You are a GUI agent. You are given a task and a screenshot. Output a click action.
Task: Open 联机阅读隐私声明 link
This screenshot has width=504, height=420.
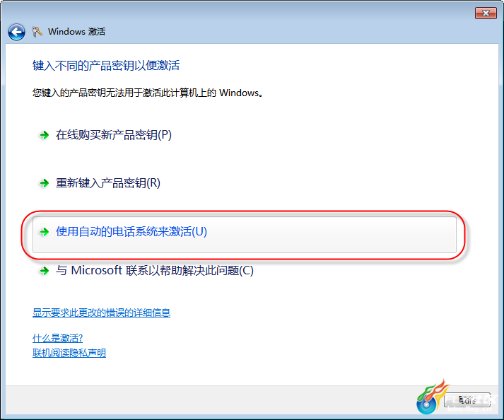tap(69, 353)
